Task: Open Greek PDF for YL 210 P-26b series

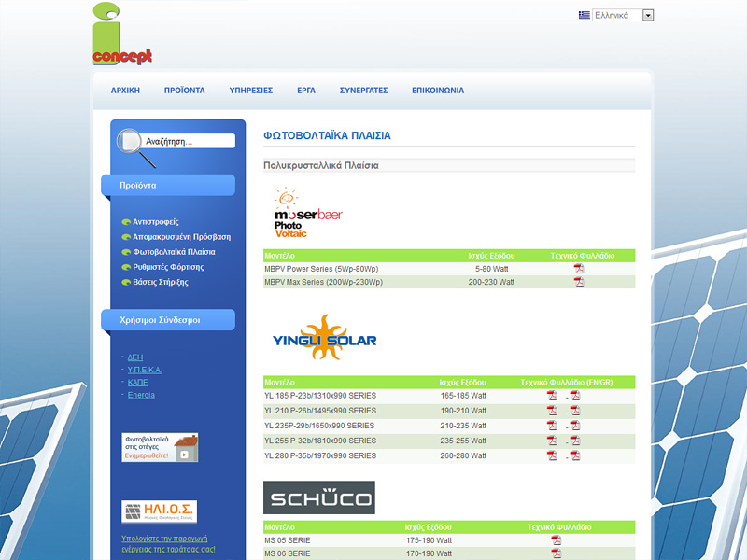Action: pyautogui.click(x=575, y=411)
